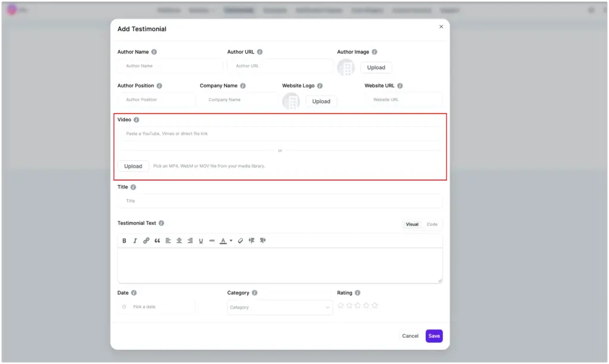Show info tooltip for Author Image
This screenshot has width=609, height=364.
coord(375,52)
